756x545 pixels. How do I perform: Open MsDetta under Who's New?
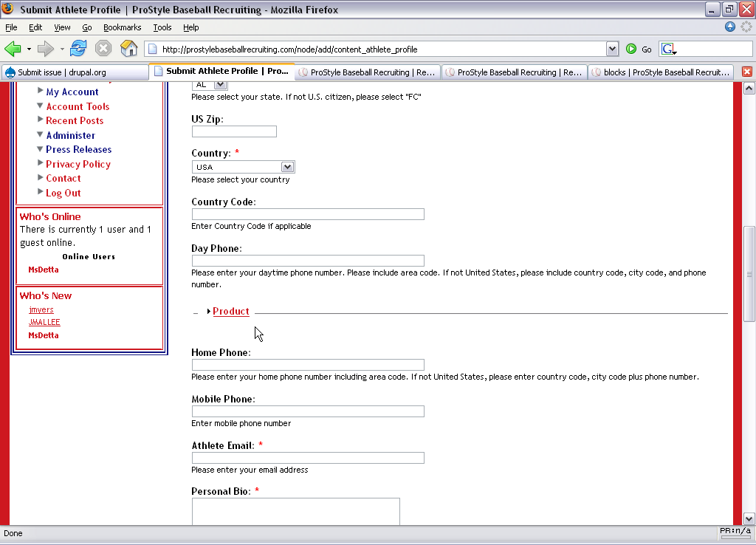[x=44, y=335]
